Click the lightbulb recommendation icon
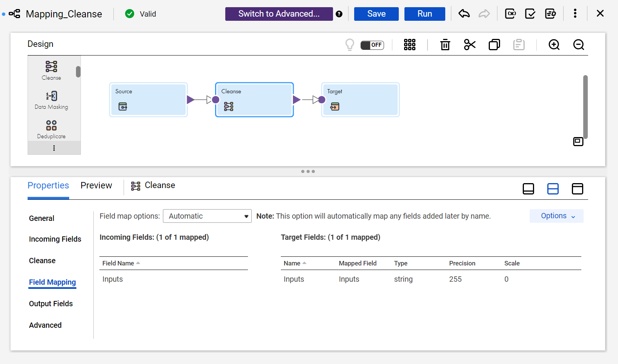The height and width of the screenshot is (364, 618). pos(350,45)
